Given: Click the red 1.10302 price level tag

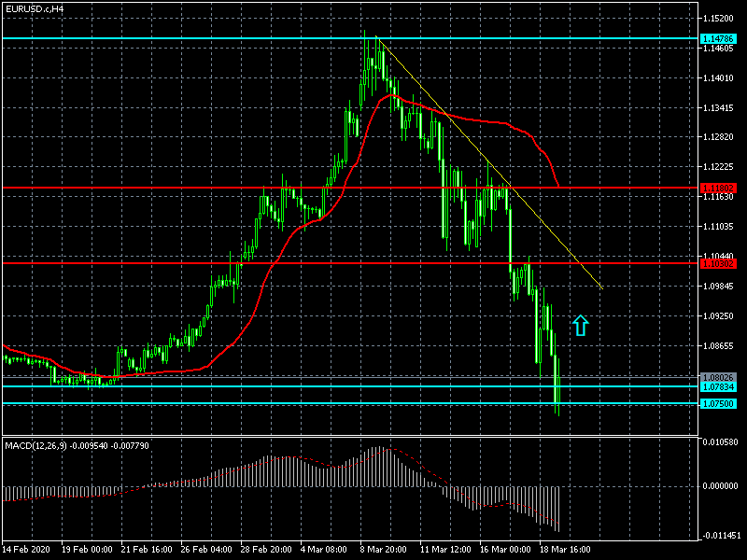Looking at the screenshot, I should (x=718, y=264).
